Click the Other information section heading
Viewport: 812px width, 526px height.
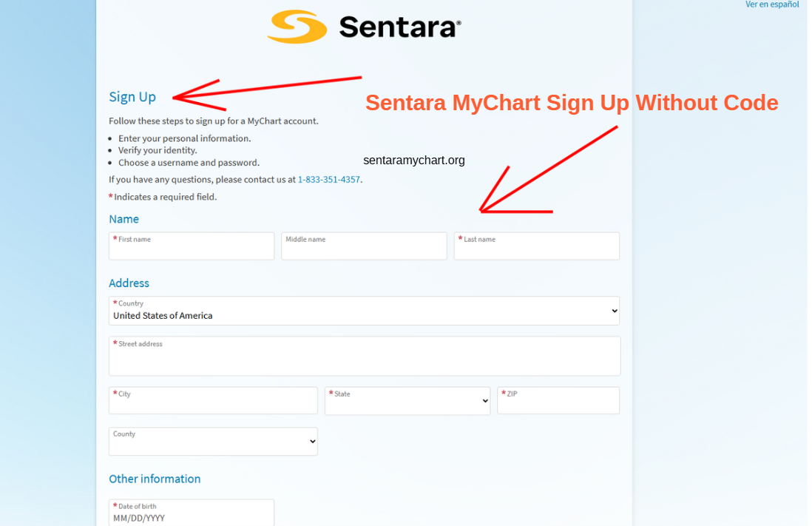155,479
